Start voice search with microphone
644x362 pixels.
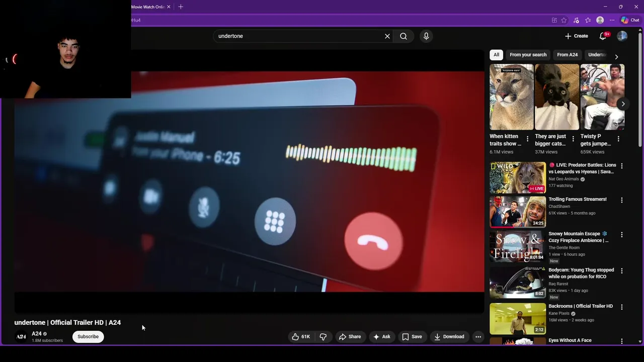pos(426,36)
